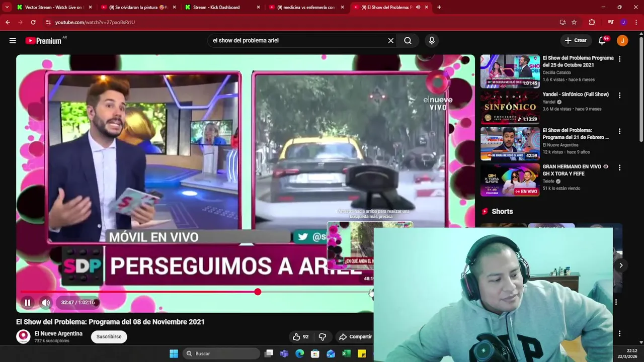Clear the search box text

[x=390, y=41]
